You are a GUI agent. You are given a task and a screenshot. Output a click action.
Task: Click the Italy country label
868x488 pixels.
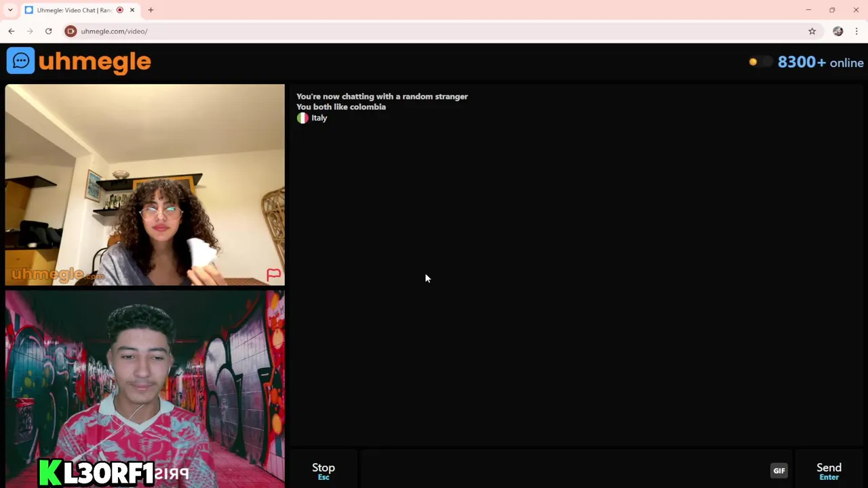(x=319, y=118)
